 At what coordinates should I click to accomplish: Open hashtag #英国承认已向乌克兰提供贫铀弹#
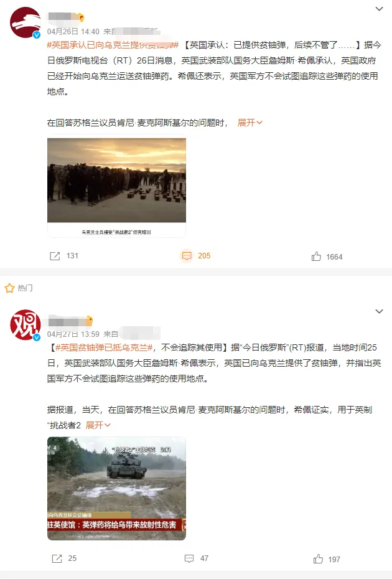pos(113,45)
